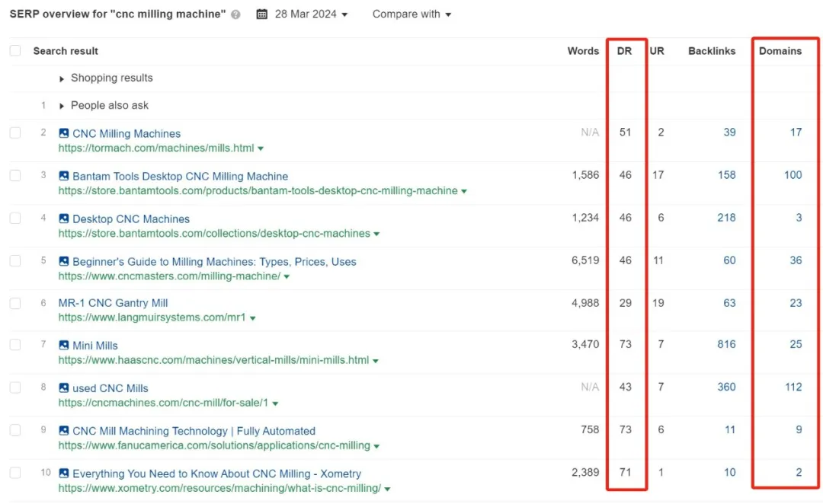The image size is (823, 504).
Task: Open the Mini Mills result title
Action: [x=95, y=345]
